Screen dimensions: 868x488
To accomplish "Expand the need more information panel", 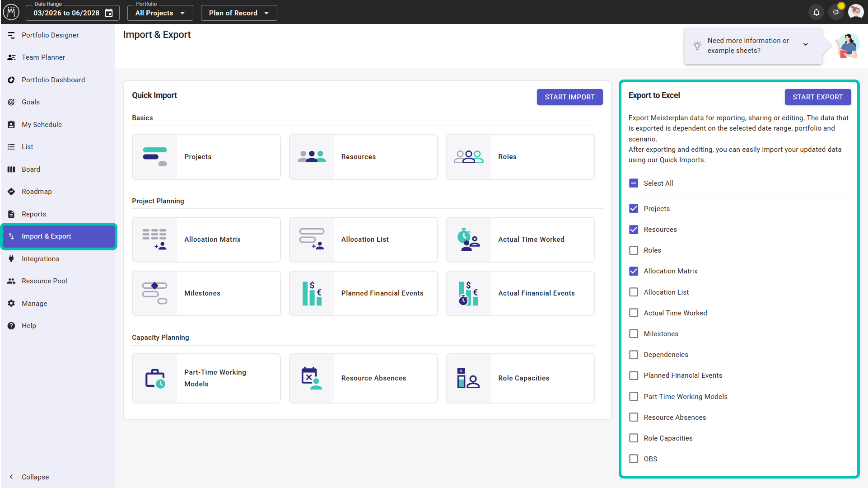I will pos(805,45).
